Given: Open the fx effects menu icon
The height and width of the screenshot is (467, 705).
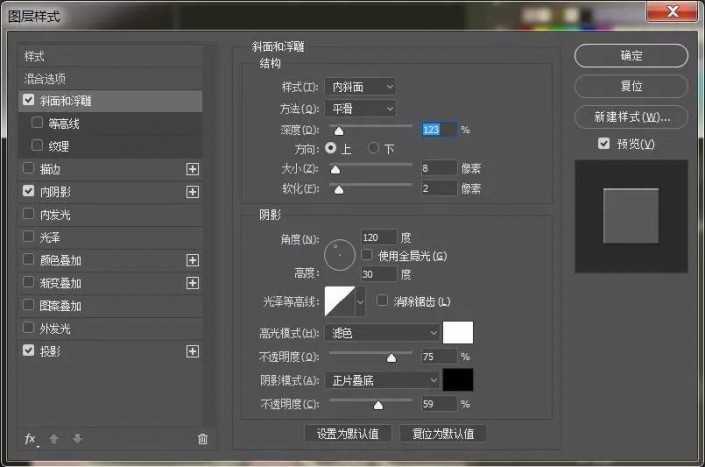Looking at the screenshot, I should [30, 438].
